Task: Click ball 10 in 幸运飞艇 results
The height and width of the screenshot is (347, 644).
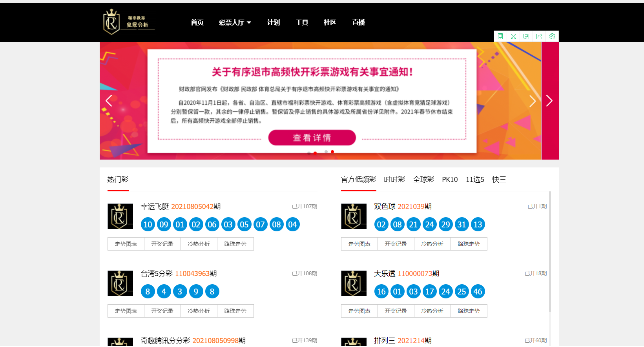Action: (148, 224)
